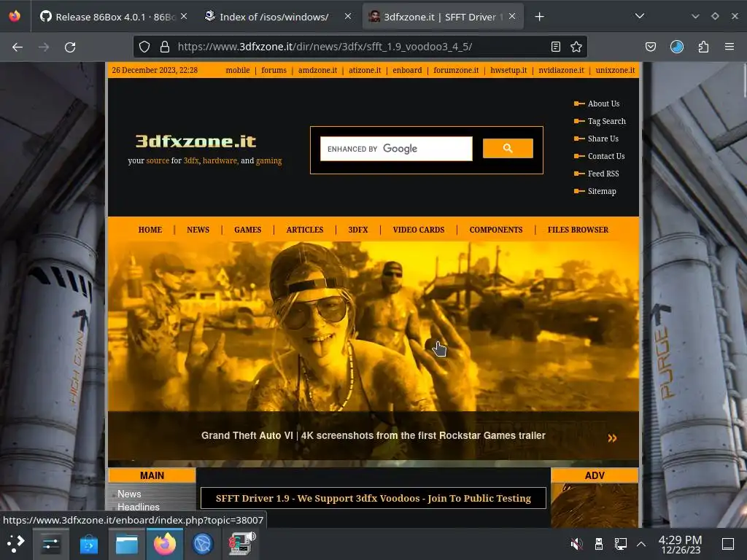Click the Sitemap link

[602, 191]
